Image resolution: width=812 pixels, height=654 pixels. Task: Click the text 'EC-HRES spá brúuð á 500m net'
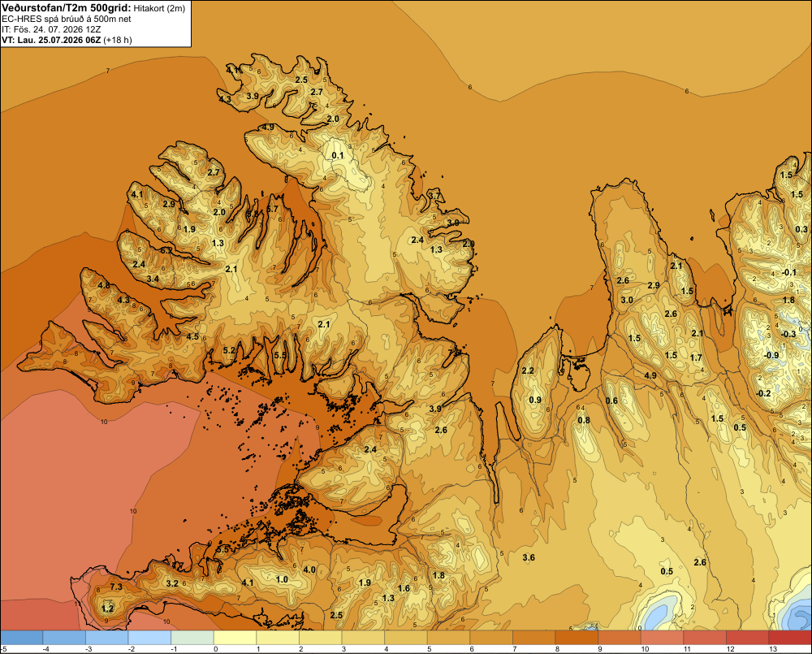coord(67,19)
